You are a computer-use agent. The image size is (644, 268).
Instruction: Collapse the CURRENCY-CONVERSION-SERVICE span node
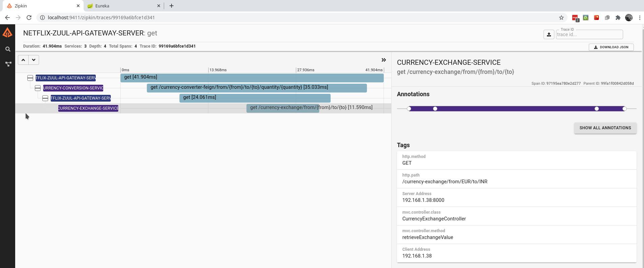point(38,88)
